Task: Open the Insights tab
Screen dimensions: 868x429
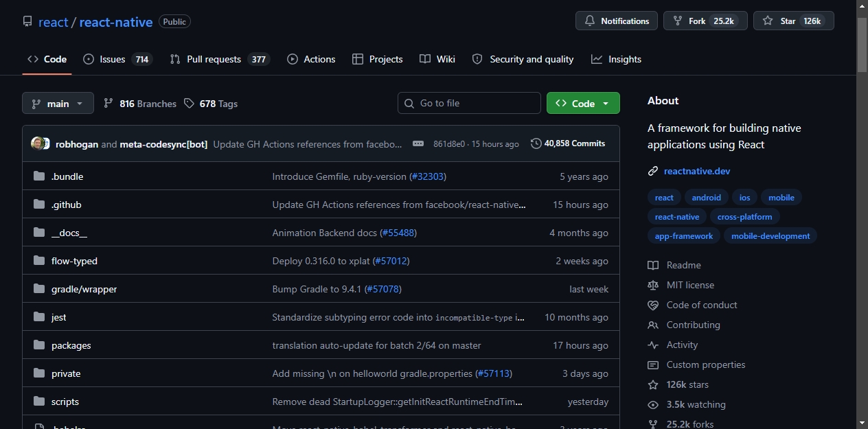Action: point(616,59)
